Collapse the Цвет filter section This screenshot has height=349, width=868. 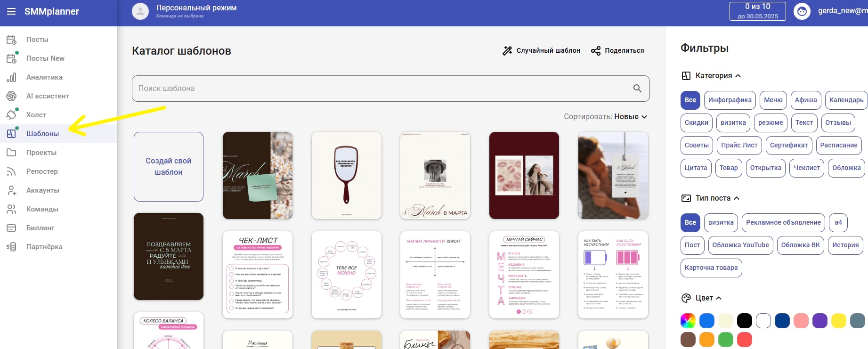click(719, 298)
